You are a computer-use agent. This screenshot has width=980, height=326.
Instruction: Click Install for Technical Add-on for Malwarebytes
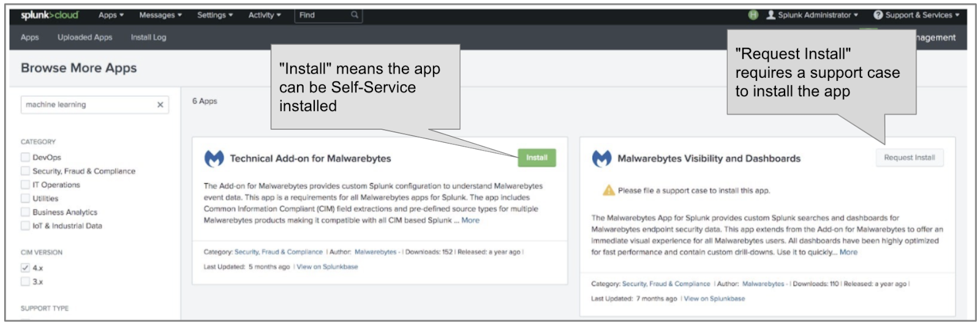tap(537, 157)
